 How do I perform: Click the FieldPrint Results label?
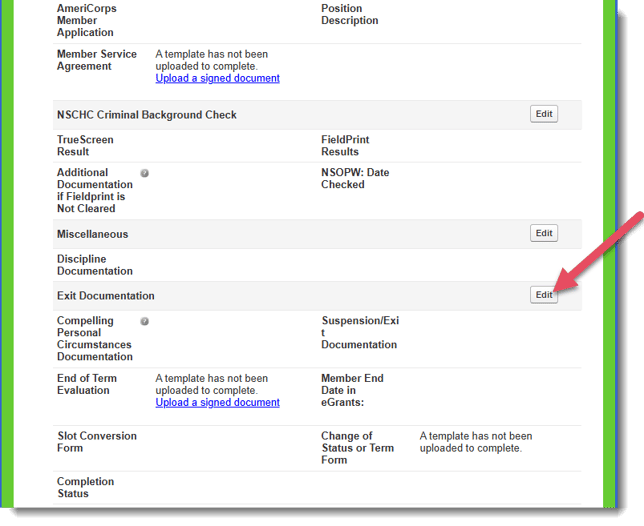point(345,146)
